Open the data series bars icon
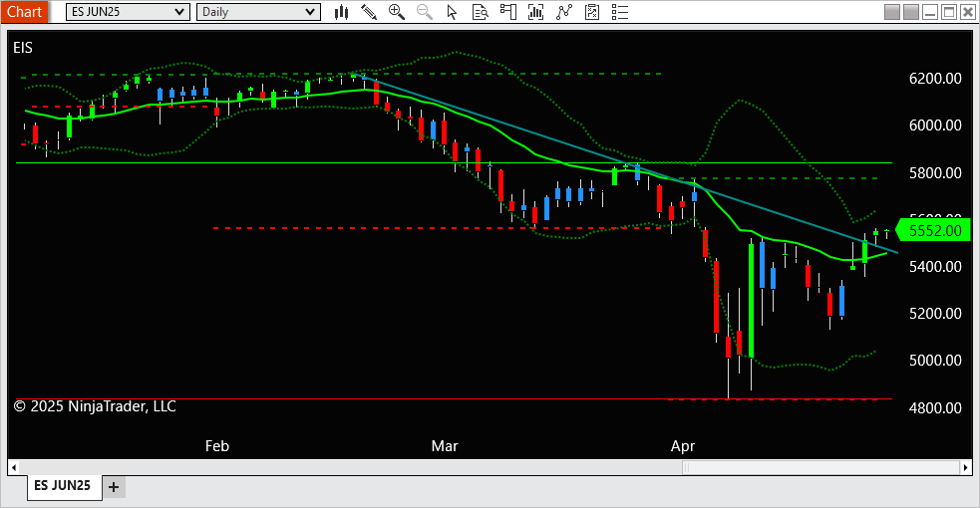Image resolution: width=980 pixels, height=508 pixels. pos(535,12)
